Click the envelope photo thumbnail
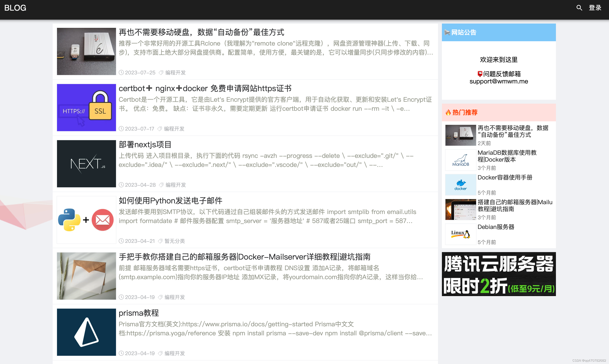 tap(86, 276)
